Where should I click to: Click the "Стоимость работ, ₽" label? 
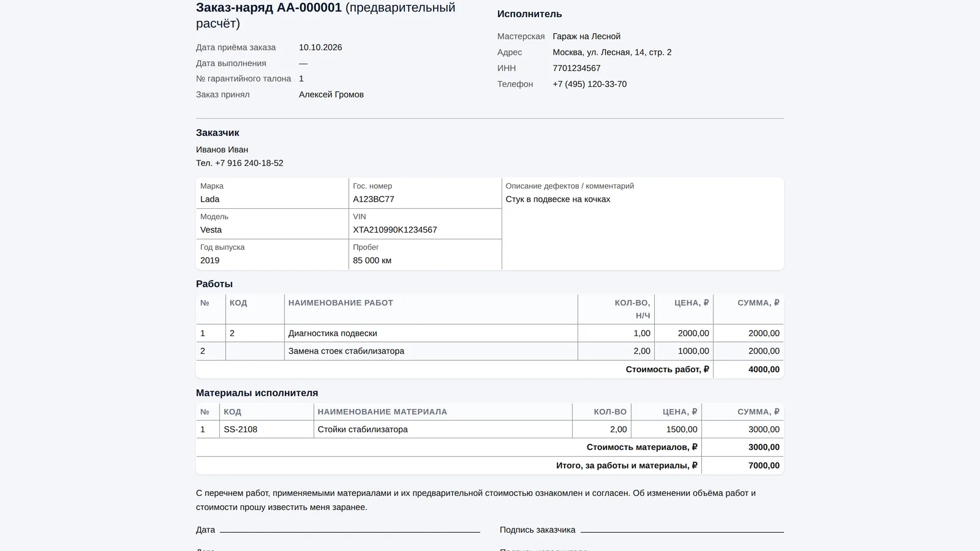click(x=667, y=369)
